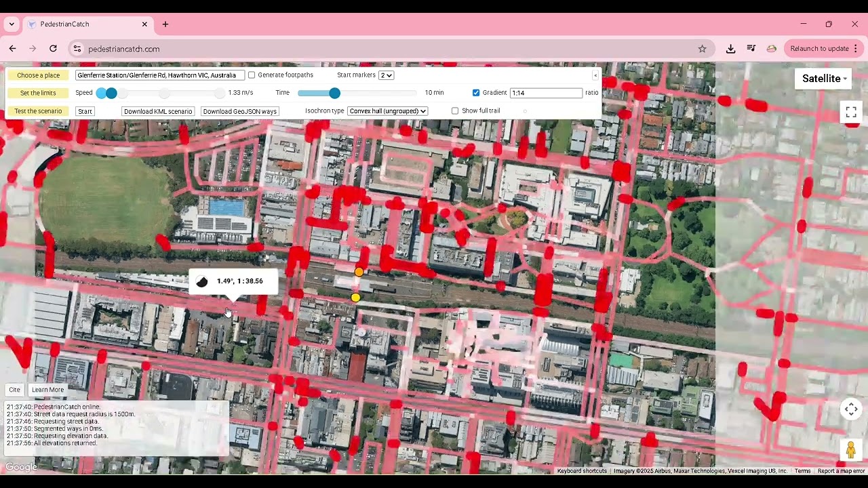The width and height of the screenshot is (868, 488).
Task: Open the profile avatar icon
Action: tap(771, 49)
